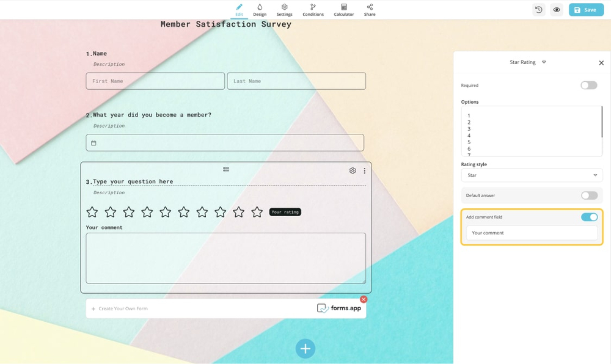The height and width of the screenshot is (364, 611).
Task: Open the three-dot menu on question 3
Action: [x=365, y=171]
